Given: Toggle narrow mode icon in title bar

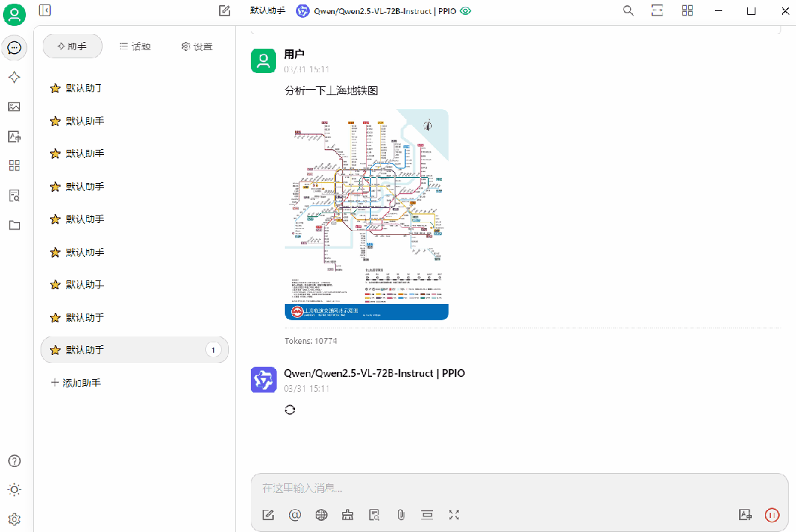Looking at the screenshot, I should tap(657, 10).
